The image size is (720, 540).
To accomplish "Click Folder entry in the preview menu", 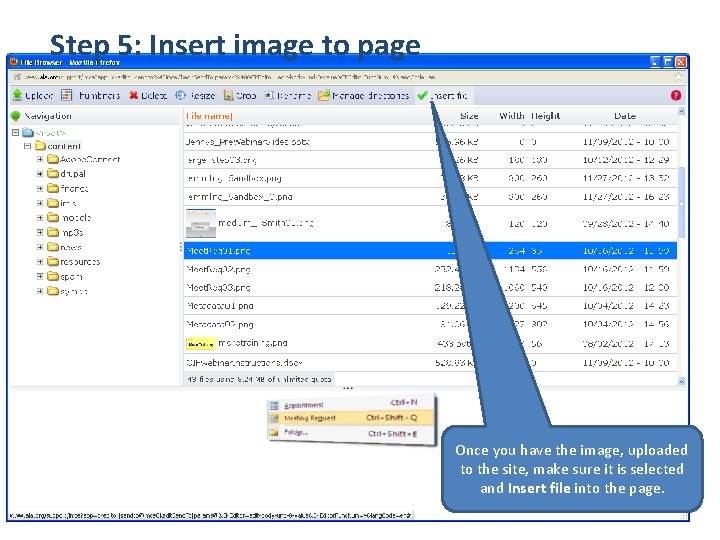I will click(296, 432).
